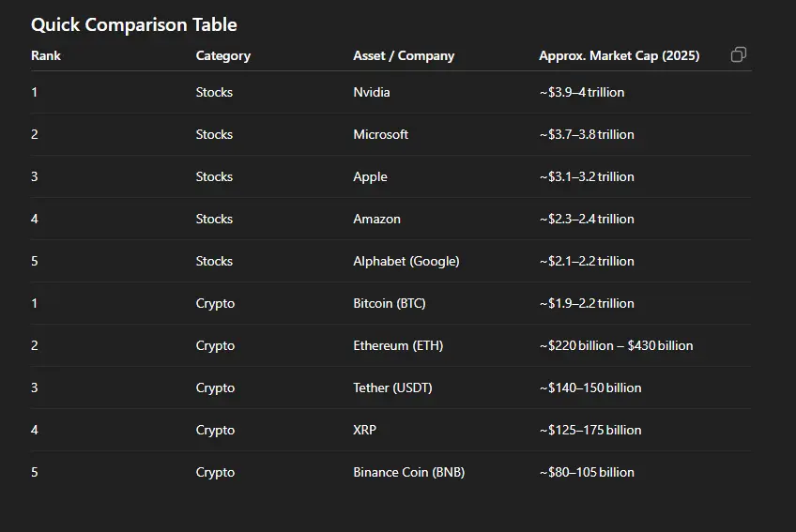796x532 pixels.
Task: Select the XRP cell
Action: click(364, 430)
